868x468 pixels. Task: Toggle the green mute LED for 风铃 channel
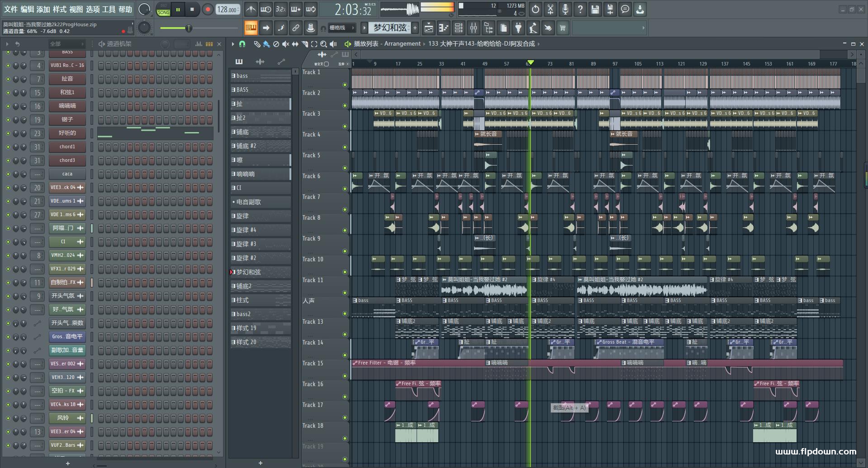click(x=8, y=418)
